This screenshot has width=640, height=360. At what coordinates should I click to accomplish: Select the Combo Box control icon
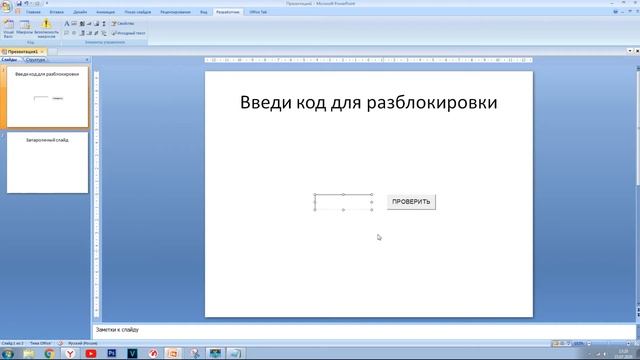82,33
